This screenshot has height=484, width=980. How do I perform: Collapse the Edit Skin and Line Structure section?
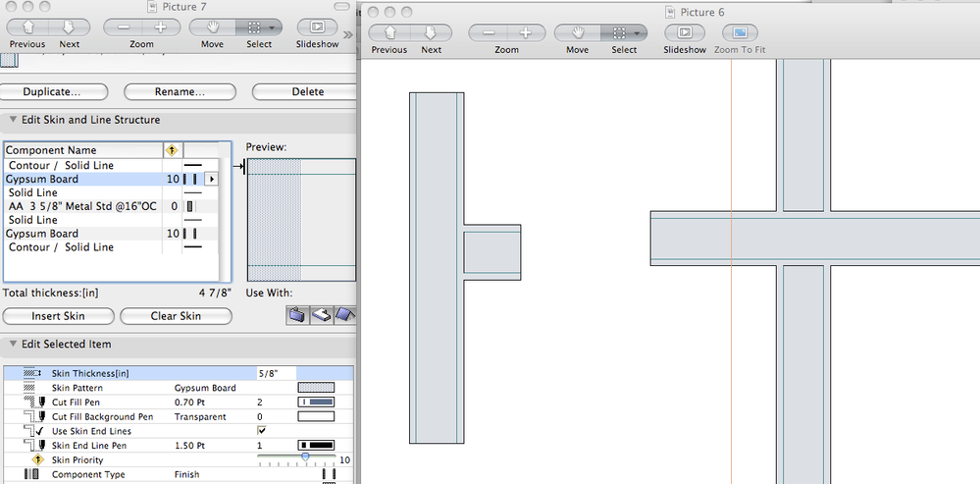click(13, 120)
